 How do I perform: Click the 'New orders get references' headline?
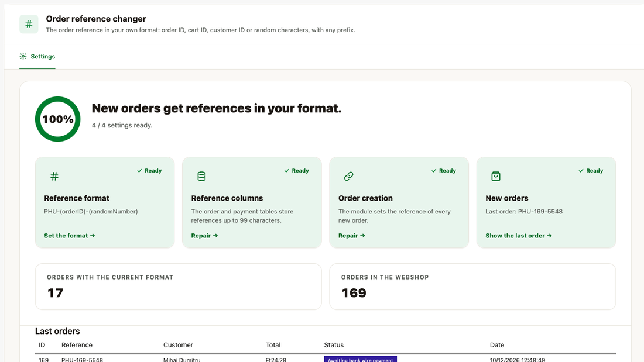pyautogui.click(x=217, y=108)
